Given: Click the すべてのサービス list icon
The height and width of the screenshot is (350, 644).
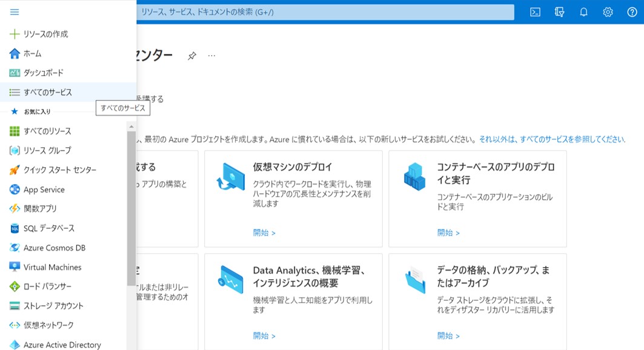Looking at the screenshot, I should click(x=15, y=92).
